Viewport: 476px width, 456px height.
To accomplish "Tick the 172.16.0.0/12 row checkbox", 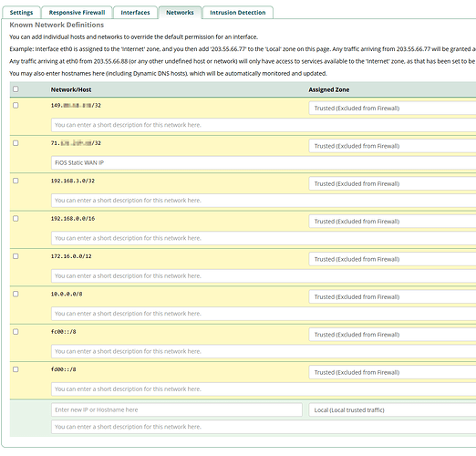I will 16,256.
